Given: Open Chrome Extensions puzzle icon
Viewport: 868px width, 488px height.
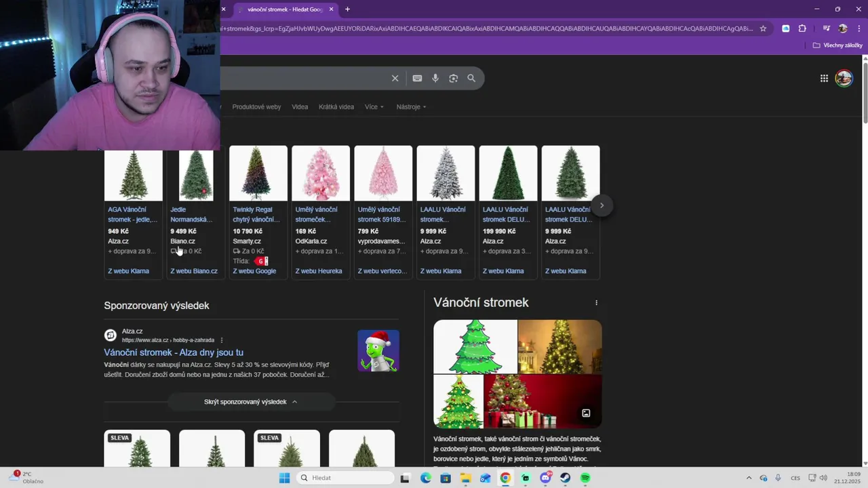Looking at the screenshot, I should (x=802, y=28).
